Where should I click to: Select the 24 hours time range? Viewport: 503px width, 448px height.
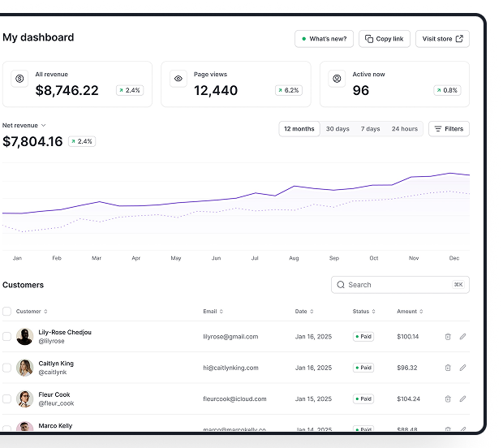(x=404, y=129)
